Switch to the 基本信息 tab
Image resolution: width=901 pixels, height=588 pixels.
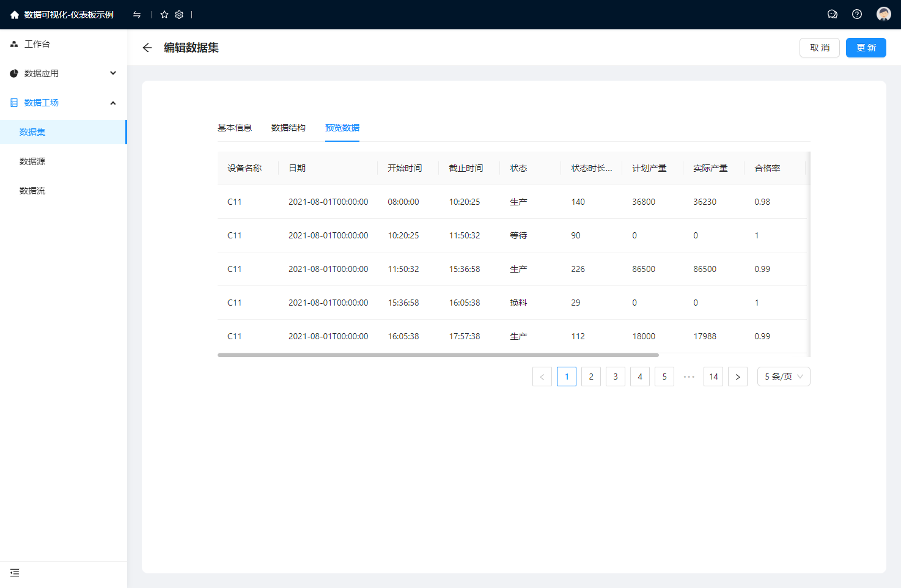click(x=235, y=128)
